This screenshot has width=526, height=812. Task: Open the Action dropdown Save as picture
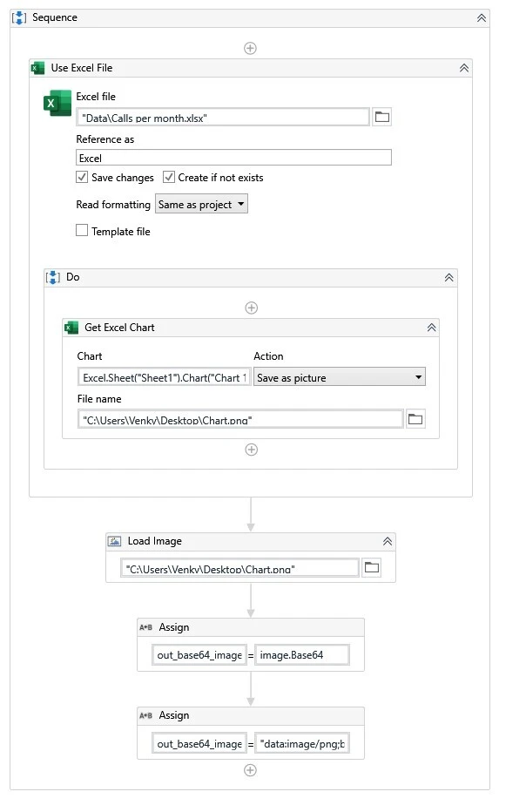point(340,377)
